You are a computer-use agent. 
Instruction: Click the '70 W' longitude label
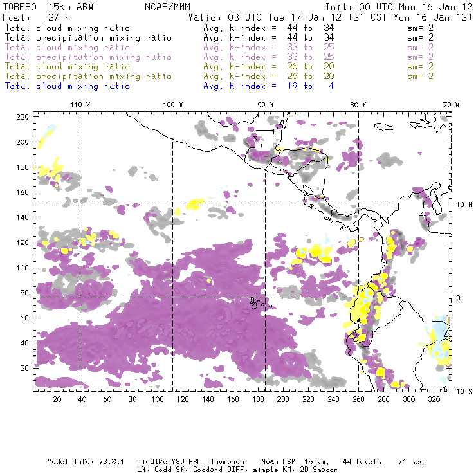click(x=451, y=105)
